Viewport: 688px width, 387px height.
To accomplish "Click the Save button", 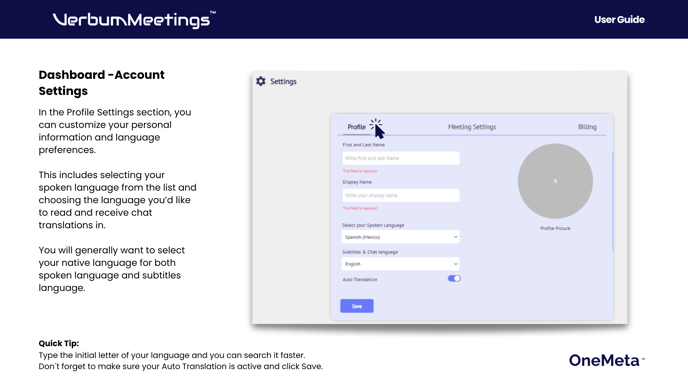I will click(x=357, y=306).
